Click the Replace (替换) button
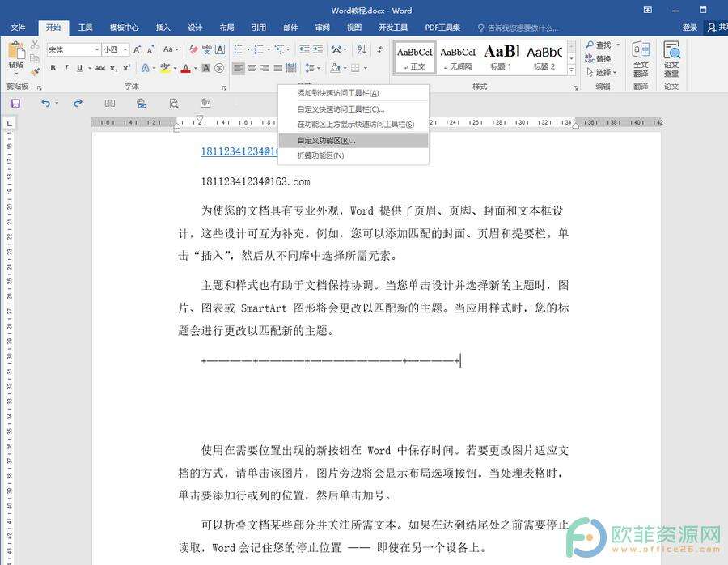 click(598, 58)
